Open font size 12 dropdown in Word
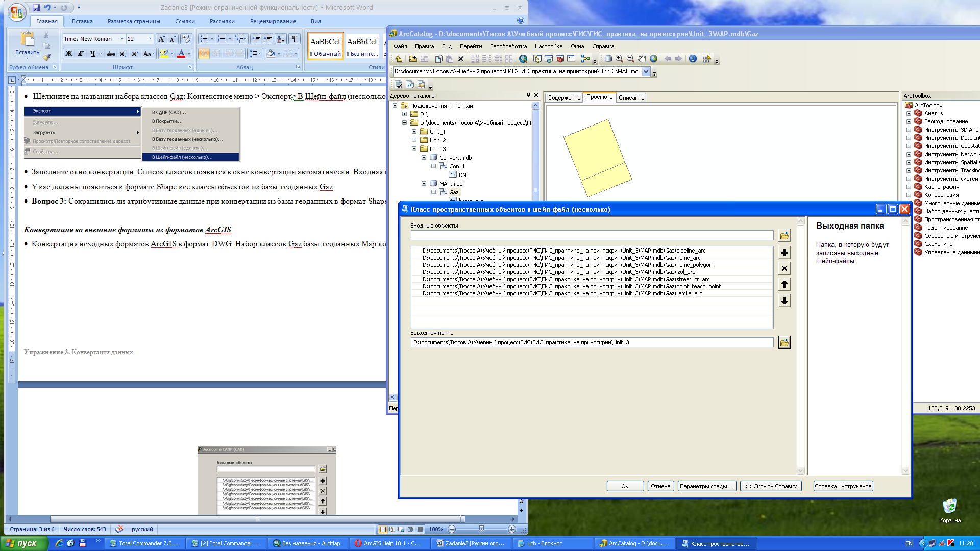980x551 pixels. click(150, 39)
